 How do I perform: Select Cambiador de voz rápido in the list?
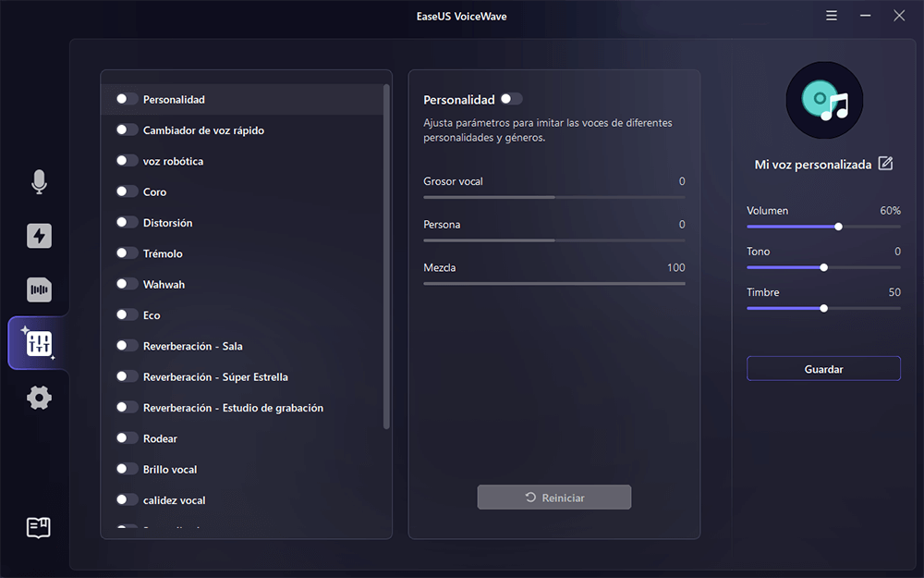203,130
